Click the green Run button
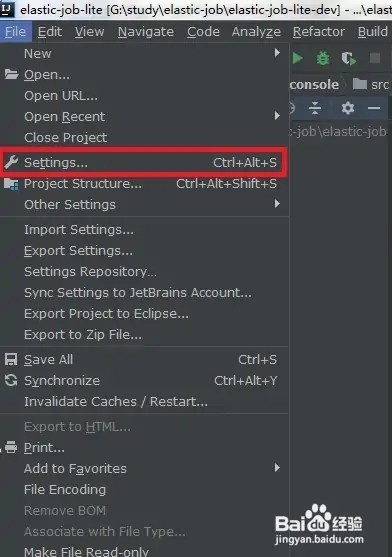Image resolution: width=392 pixels, height=557 pixels. (298, 58)
